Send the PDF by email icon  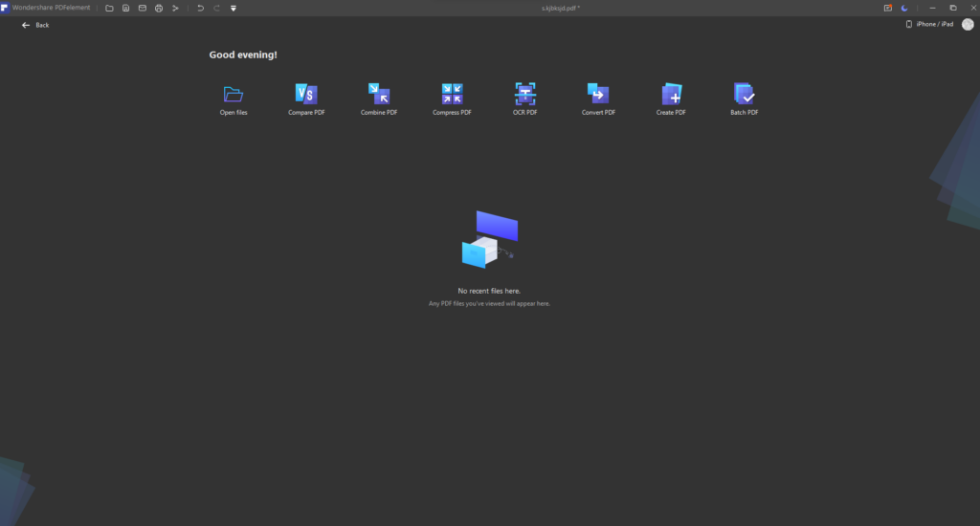143,8
